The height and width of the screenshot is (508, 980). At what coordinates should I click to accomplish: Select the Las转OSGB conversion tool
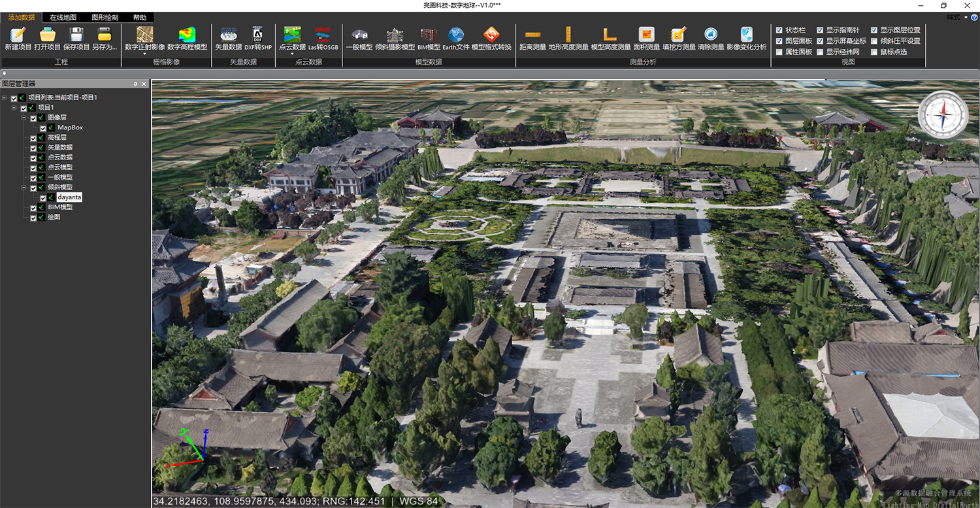tap(323, 35)
